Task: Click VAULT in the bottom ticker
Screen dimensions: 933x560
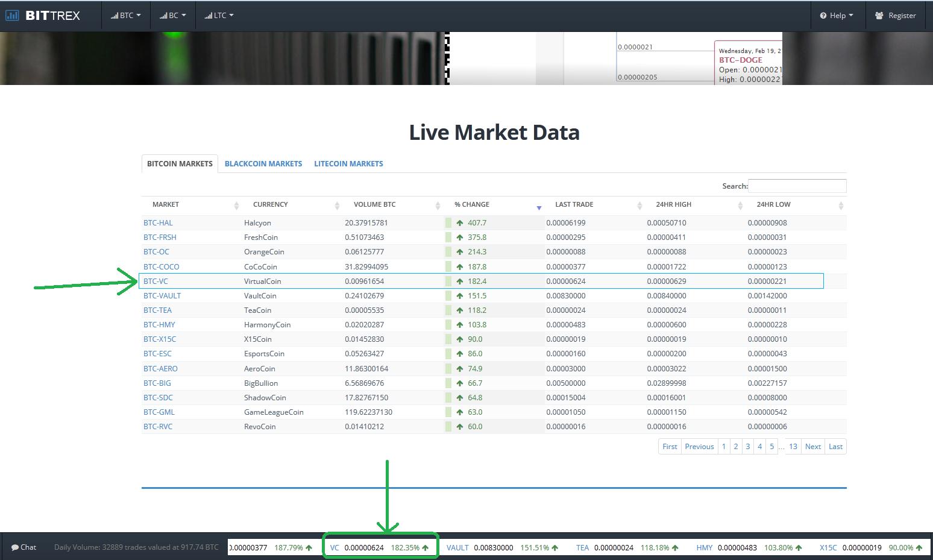Action: (x=457, y=547)
